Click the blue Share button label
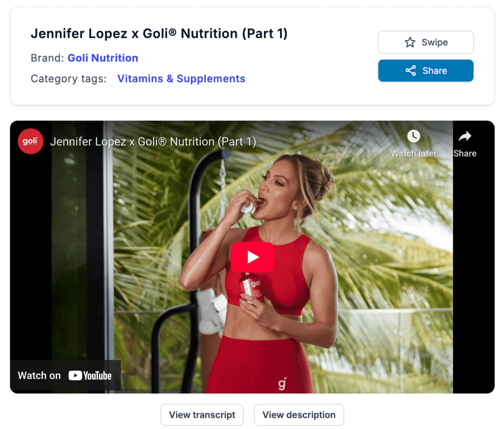 (x=435, y=71)
